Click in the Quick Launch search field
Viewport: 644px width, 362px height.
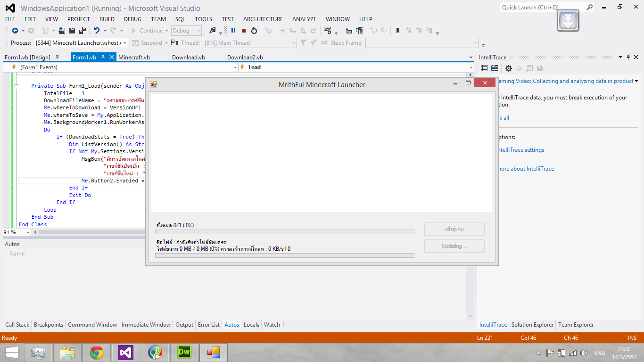[542, 8]
